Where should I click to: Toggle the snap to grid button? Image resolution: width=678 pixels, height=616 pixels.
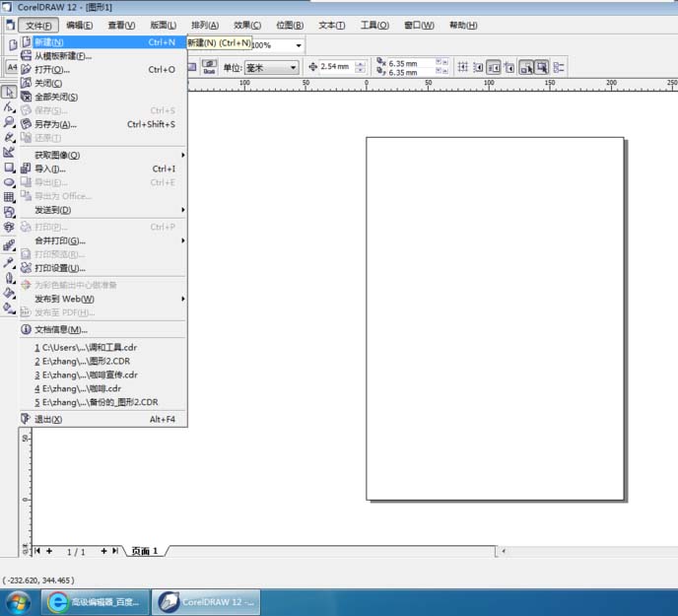coord(462,68)
